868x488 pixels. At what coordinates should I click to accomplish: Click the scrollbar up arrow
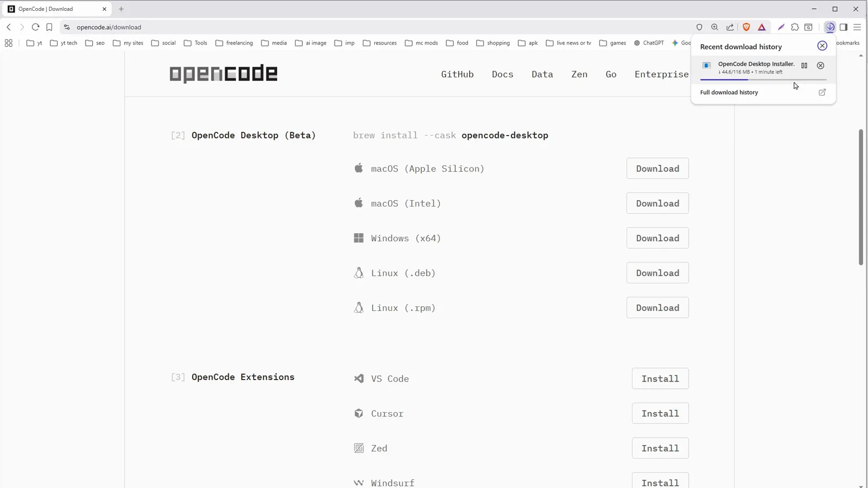coord(861,55)
